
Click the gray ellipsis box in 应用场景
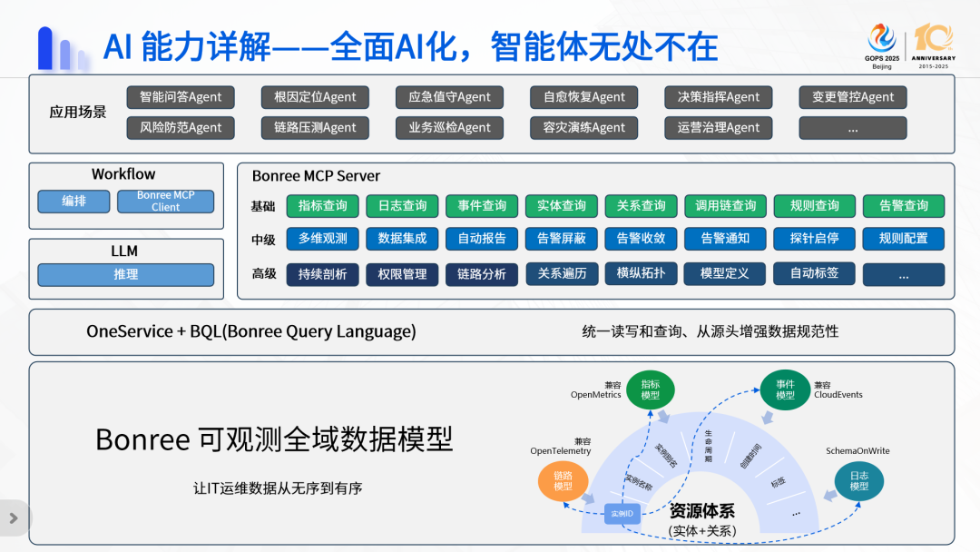(852, 127)
